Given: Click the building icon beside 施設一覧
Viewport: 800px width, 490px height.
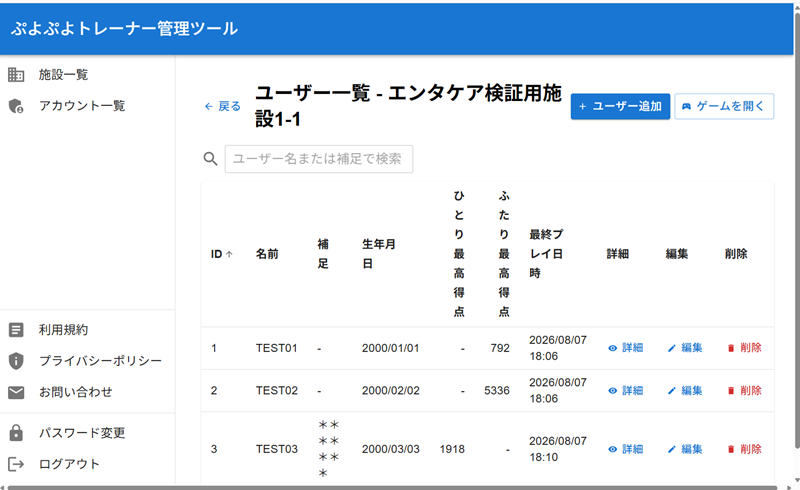Looking at the screenshot, I should (x=16, y=75).
